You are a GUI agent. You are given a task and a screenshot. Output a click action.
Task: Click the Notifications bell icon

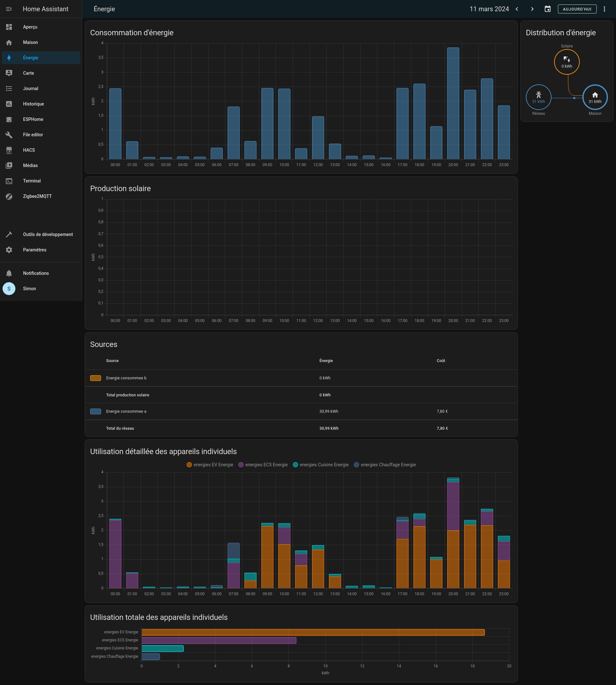[9, 273]
